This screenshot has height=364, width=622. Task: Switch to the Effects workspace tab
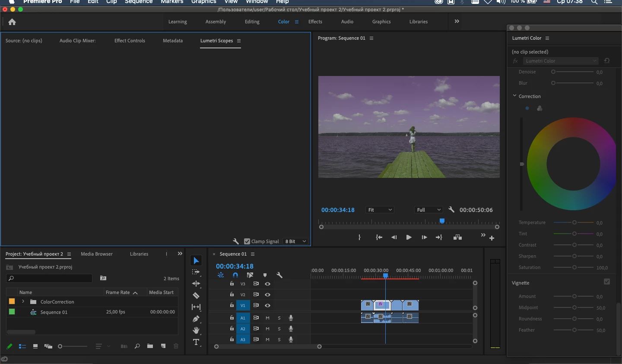pyautogui.click(x=315, y=22)
